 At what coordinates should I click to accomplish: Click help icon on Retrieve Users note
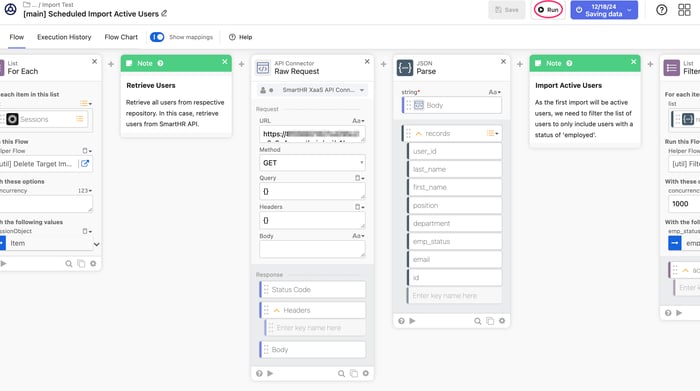click(160, 63)
